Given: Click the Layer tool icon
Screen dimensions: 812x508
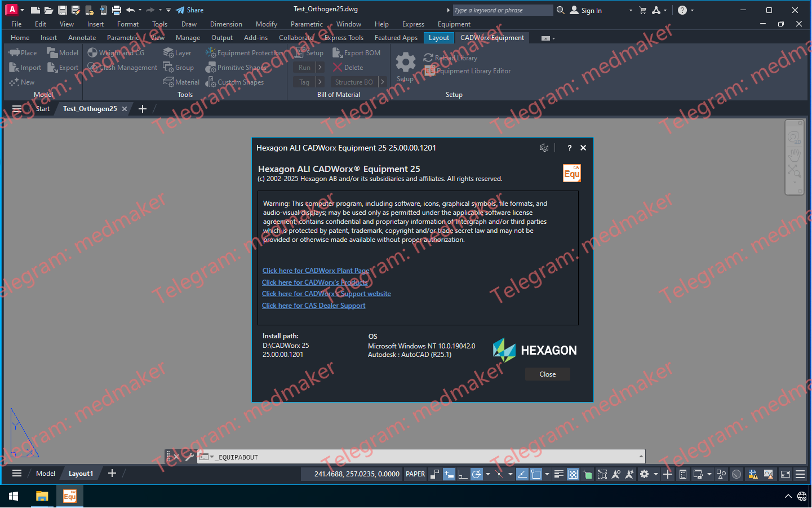Looking at the screenshot, I should tap(168, 53).
